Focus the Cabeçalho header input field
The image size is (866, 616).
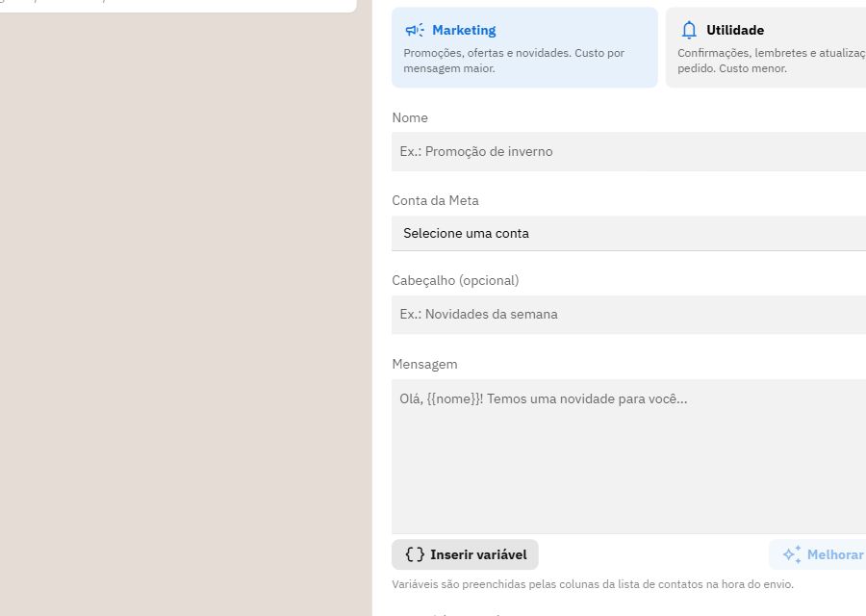[x=628, y=315]
